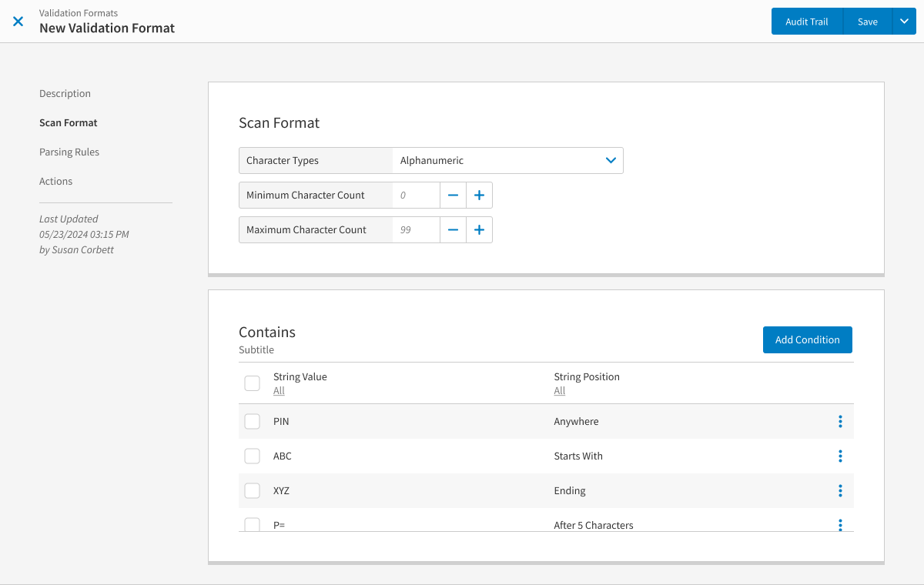Open the Save button dropdown arrow
The width and height of the screenshot is (924, 585).
click(904, 22)
